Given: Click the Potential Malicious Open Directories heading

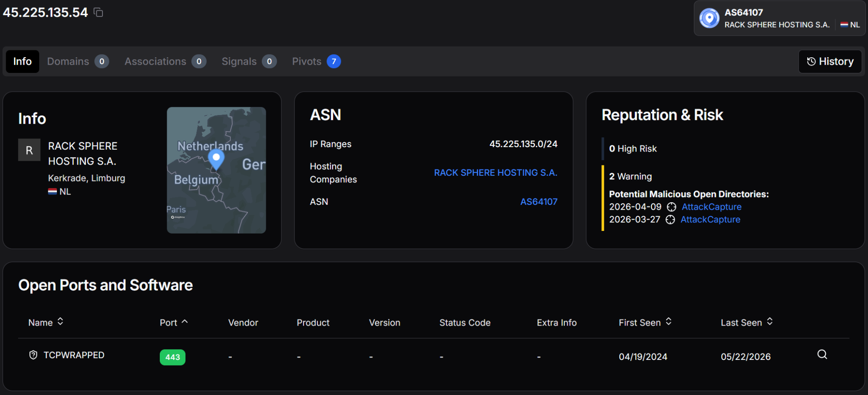Looking at the screenshot, I should (x=689, y=194).
